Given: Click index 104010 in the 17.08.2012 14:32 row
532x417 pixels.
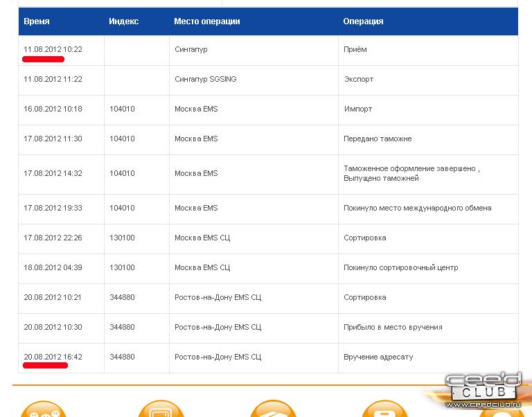Looking at the screenshot, I should pyautogui.click(x=122, y=173).
